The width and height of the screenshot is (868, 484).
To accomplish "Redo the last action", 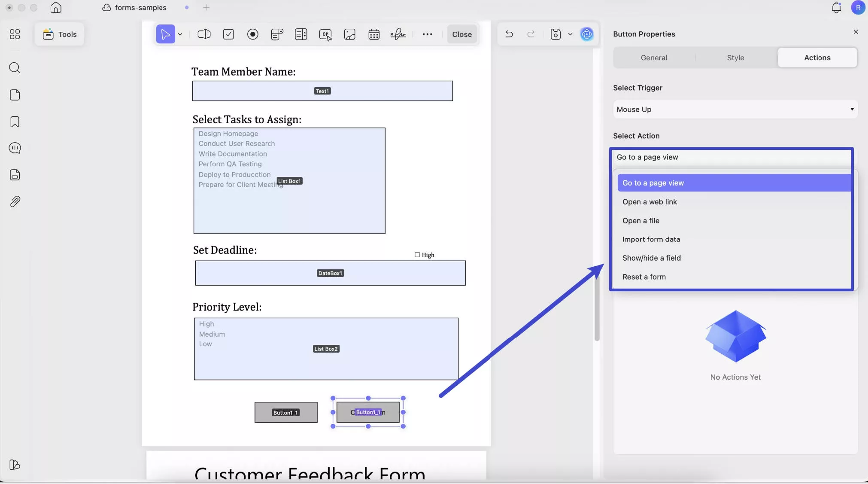I will [x=531, y=34].
